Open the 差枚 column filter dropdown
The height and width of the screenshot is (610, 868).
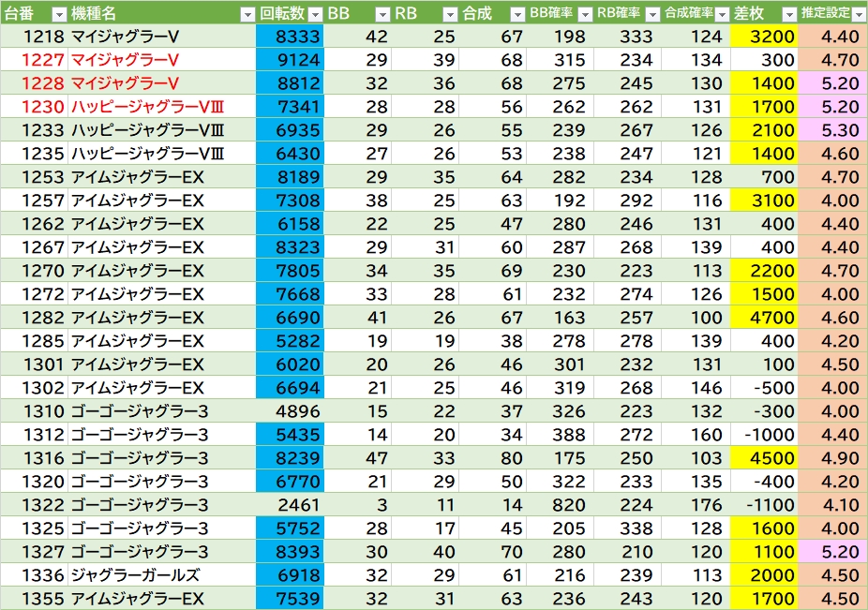tap(787, 14)
